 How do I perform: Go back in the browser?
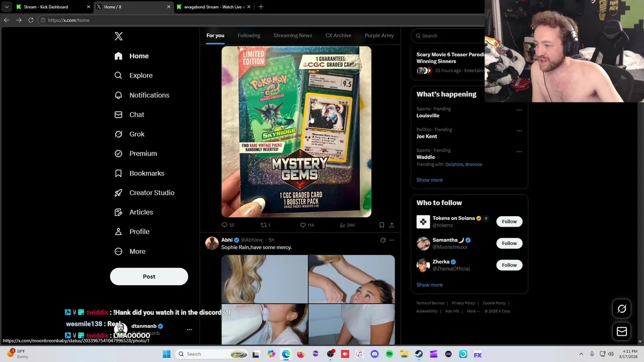(7, 20)
